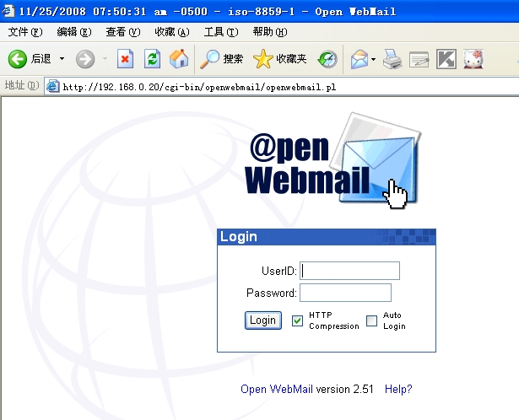
Task: Open the 编辑(E) menu
Action: (74, 32)
